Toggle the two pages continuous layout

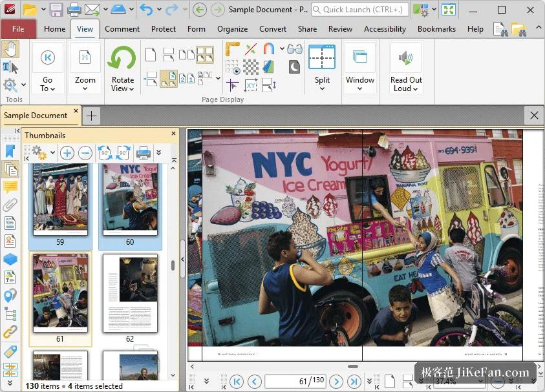(x=205, y=55)
